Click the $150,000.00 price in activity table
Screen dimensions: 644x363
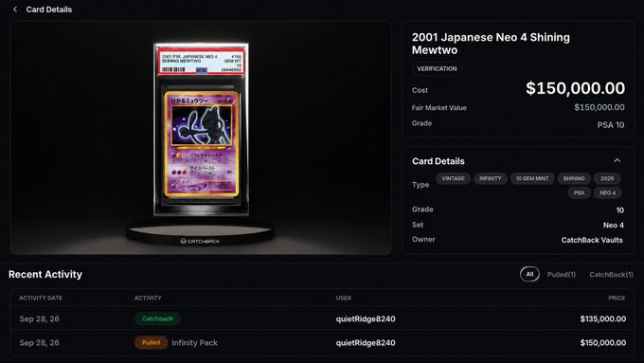(603, 343)
